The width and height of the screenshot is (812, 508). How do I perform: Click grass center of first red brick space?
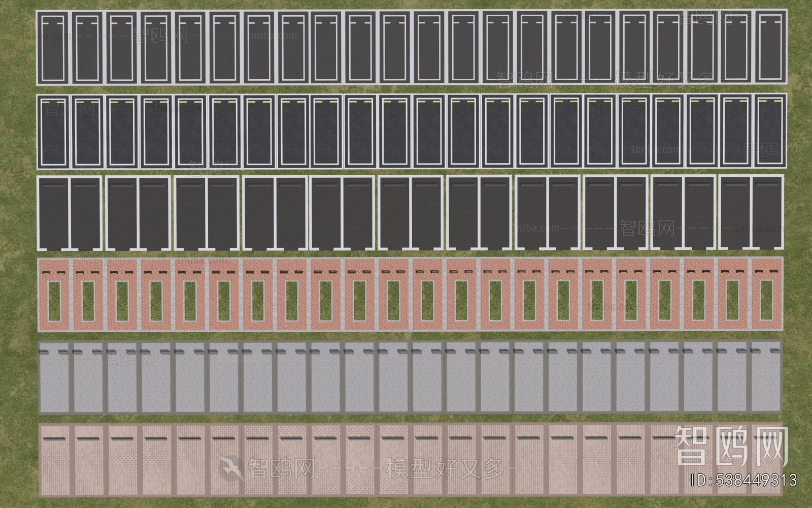pyautogui.click(x=54, y=301)
